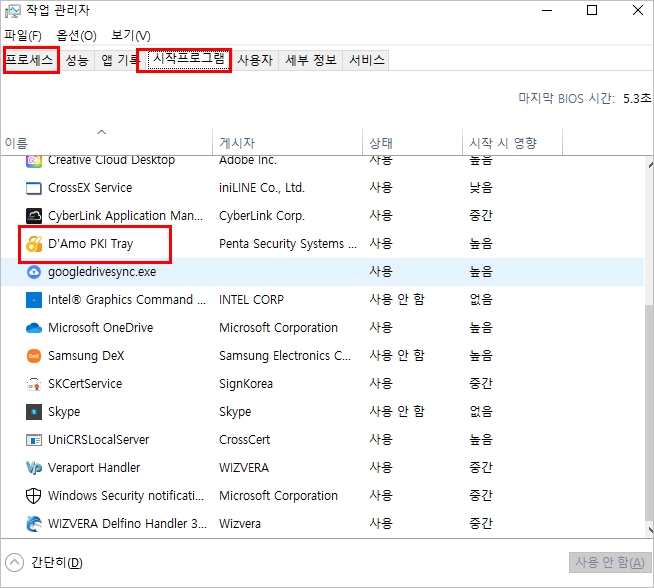Click the 간단히 circular arrow icon
654x588 pixels.
[x=15, y=563]
